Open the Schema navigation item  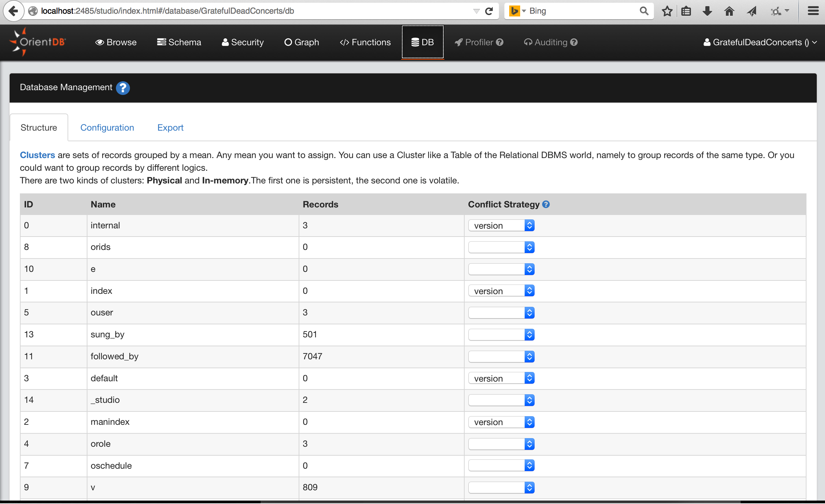tap(179, 42)
